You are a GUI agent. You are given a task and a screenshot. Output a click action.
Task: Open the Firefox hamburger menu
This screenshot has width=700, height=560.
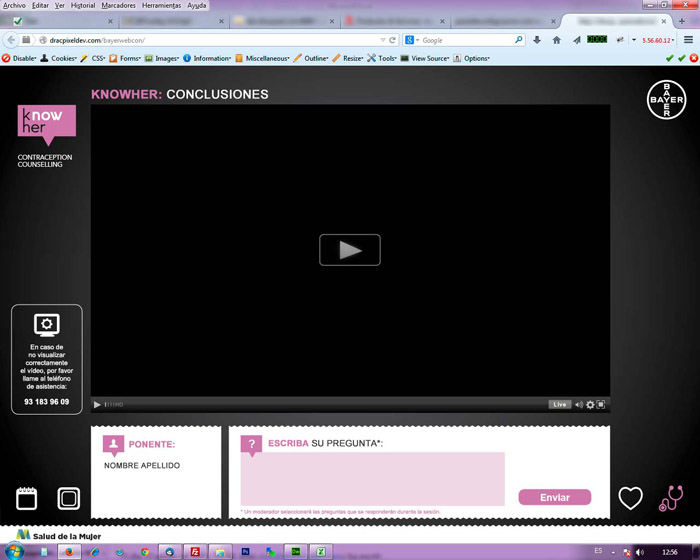pyautogui.click(x=688, y=40)
